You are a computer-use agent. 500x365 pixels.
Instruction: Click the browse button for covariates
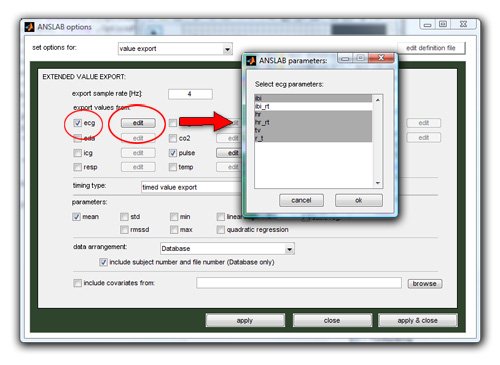[x=425, y=284]
